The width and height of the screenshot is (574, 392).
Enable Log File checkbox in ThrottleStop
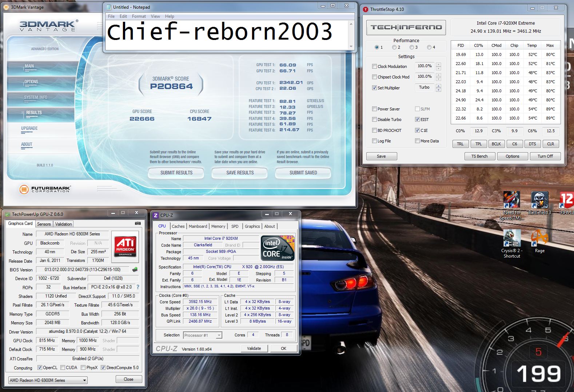374,141
